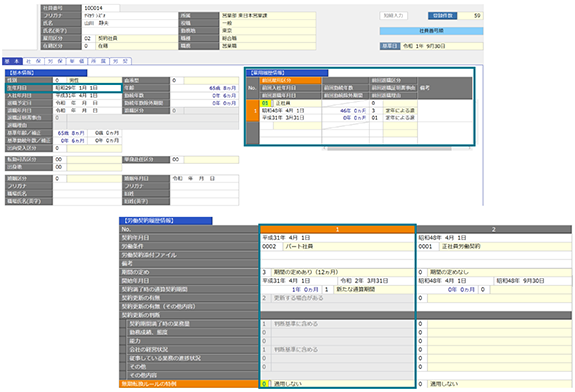Click the 労働条件 code field 0002
This screenshot has height=392, width=575.
tap(271, 246)
